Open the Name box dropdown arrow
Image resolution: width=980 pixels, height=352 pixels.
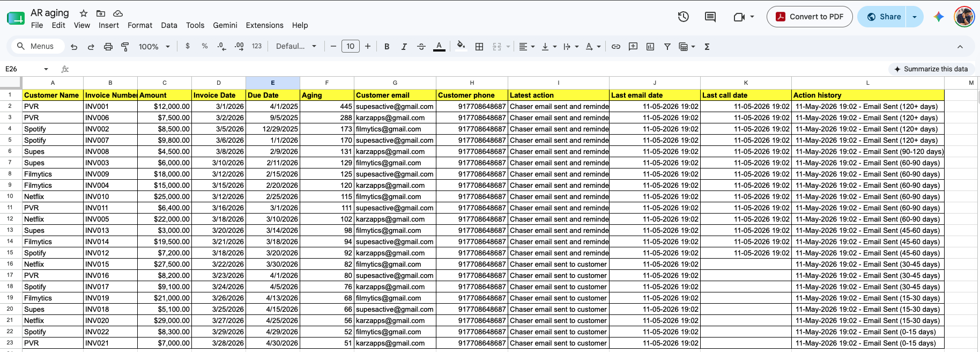coord(46,69)
